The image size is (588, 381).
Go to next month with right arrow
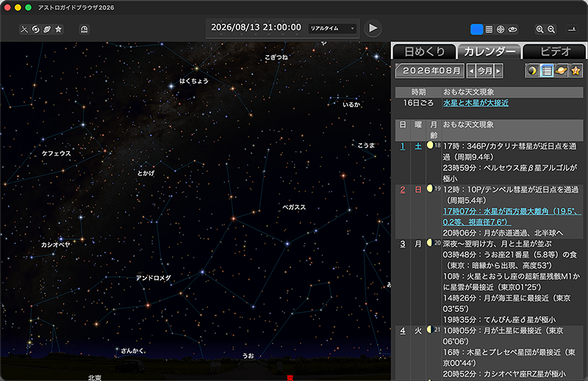coord(498,71)
